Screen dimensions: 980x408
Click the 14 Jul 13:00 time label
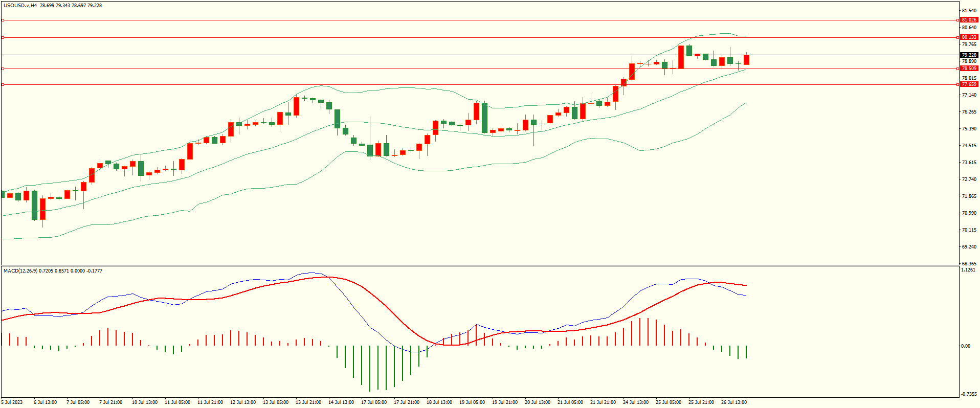tap(341, 402)
